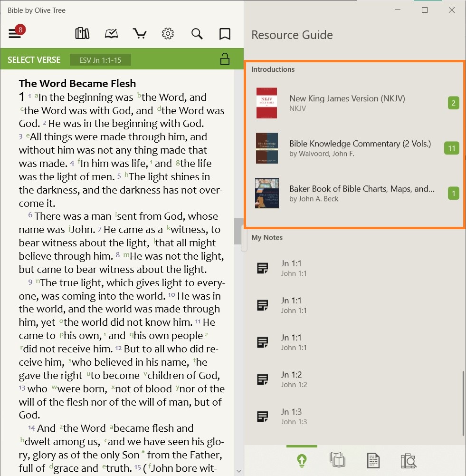
Task: Click the search magnifier icon
Action: [x=197, y=34]
